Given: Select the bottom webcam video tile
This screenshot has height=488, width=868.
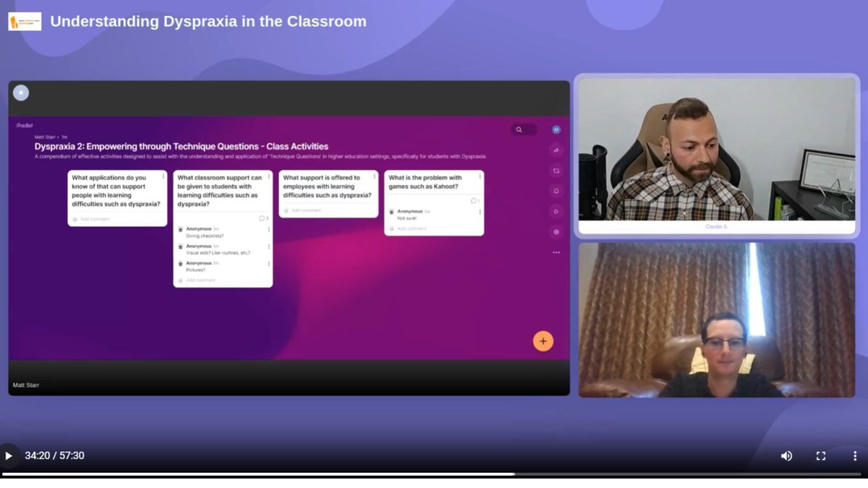Looking at the screenshot, I should point(717,320).
